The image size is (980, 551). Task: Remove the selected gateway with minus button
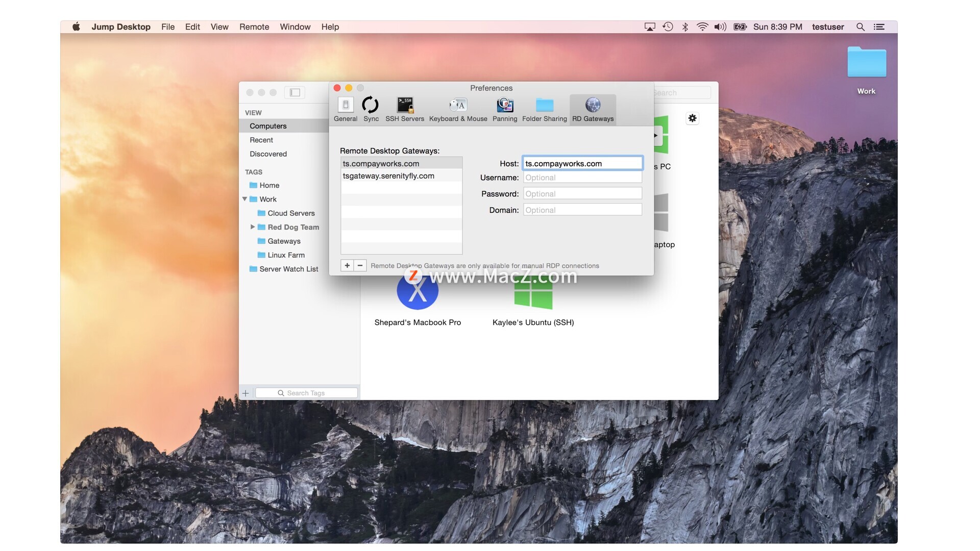[360, 265]
